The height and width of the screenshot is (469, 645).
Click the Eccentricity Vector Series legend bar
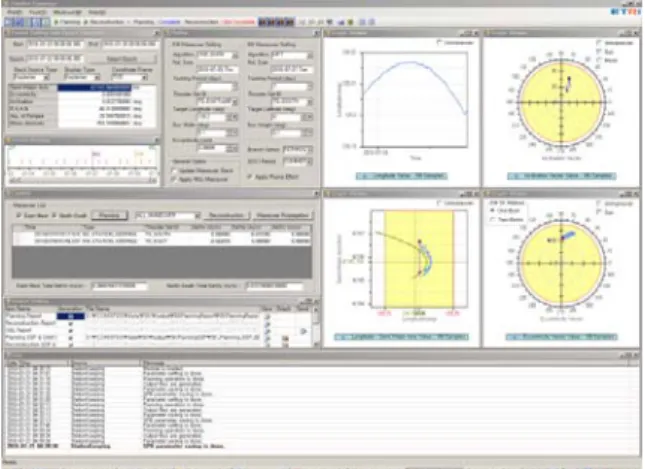[x=561, y=337]
